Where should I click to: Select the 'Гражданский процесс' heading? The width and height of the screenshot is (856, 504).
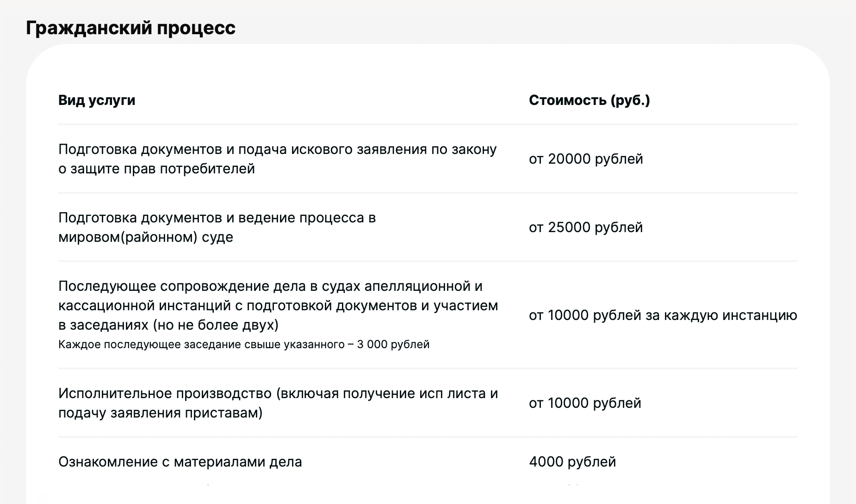point(130,28)
